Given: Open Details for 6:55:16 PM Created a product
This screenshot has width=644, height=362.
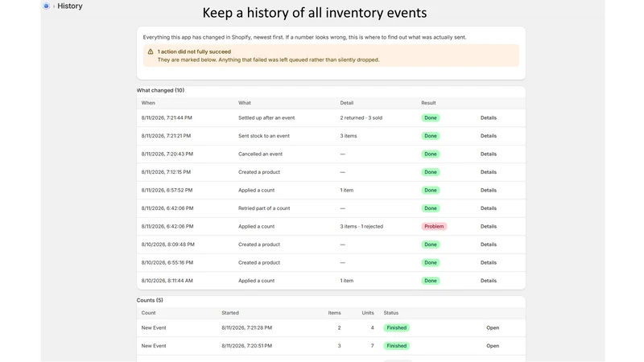Looking at the screenshot, I should pyautogui.click(x=489, y=262).
